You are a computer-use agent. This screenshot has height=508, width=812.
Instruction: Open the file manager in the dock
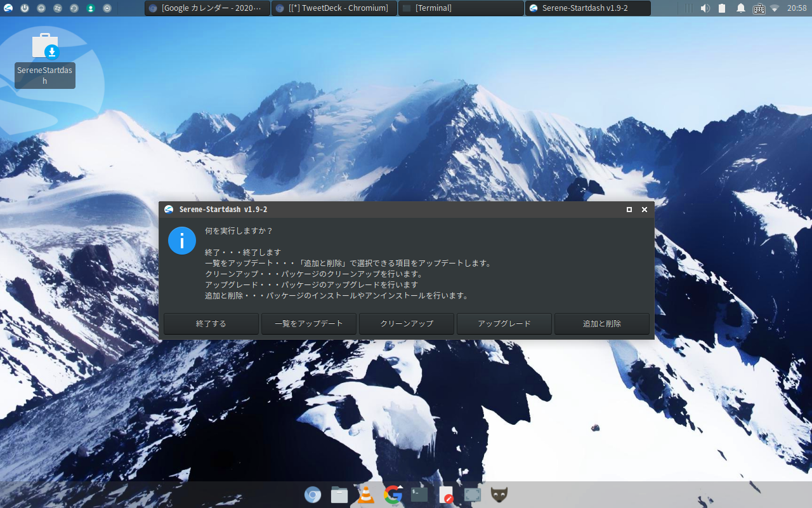[x=339, y=495]
